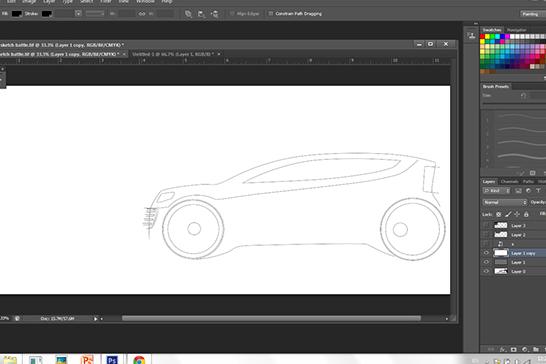Toggle the Align Edges checkbox
The height and width of the screenshot is (364, 546).
click(232, 14)
